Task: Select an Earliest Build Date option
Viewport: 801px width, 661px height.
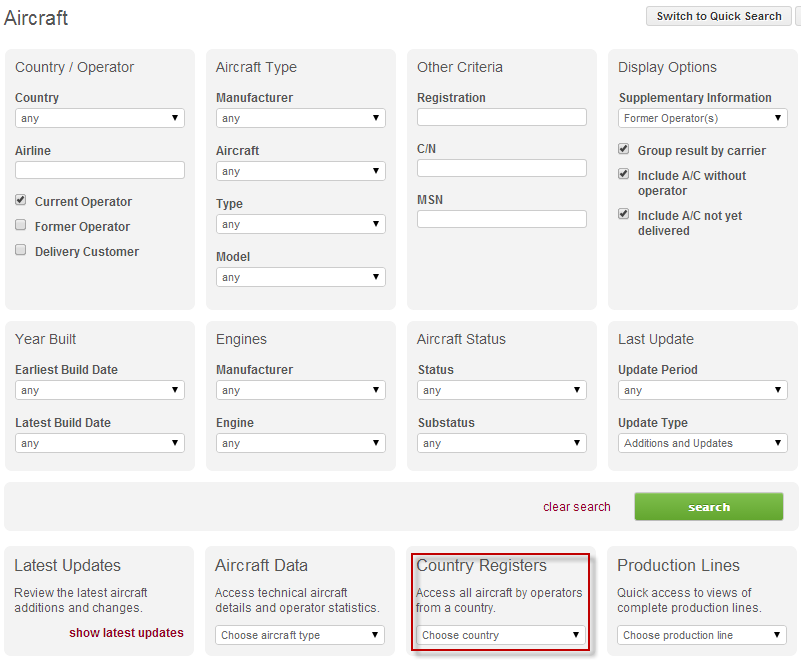Action: [100, 390]
